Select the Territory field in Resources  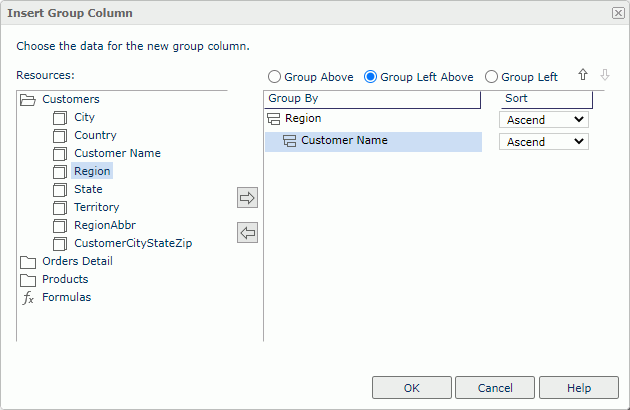pos(96,208)
